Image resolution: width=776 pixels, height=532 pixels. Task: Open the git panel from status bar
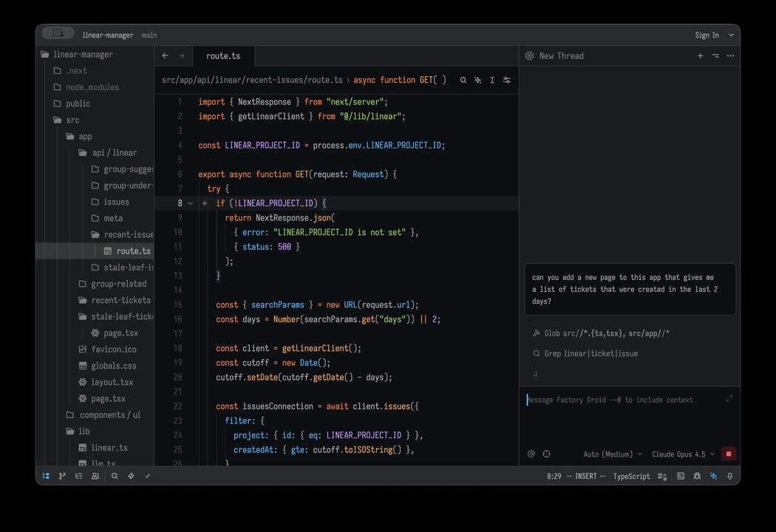coord(62,477)
